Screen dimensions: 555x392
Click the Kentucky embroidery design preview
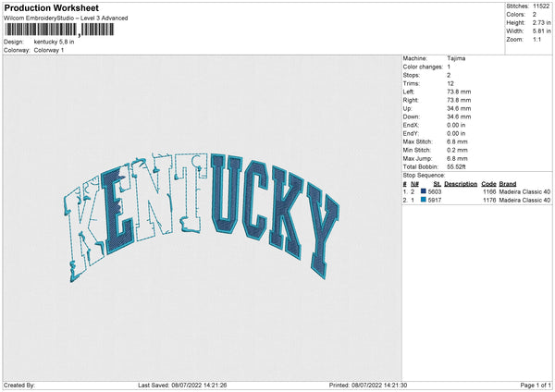[x=201, y=217]
